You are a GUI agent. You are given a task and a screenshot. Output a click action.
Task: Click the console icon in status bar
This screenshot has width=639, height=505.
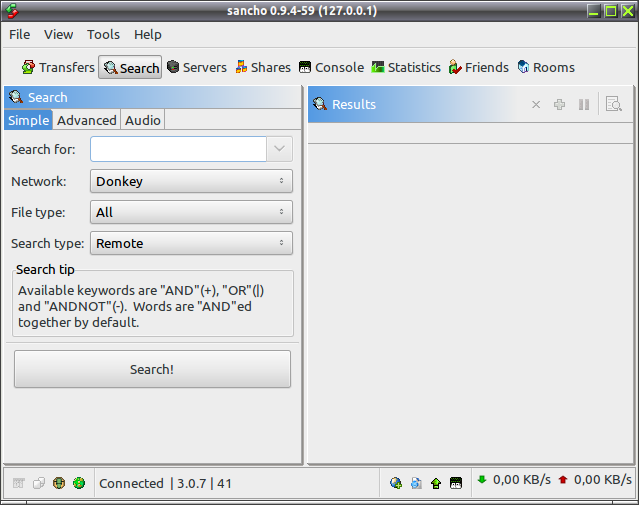[x=456, y=483]
